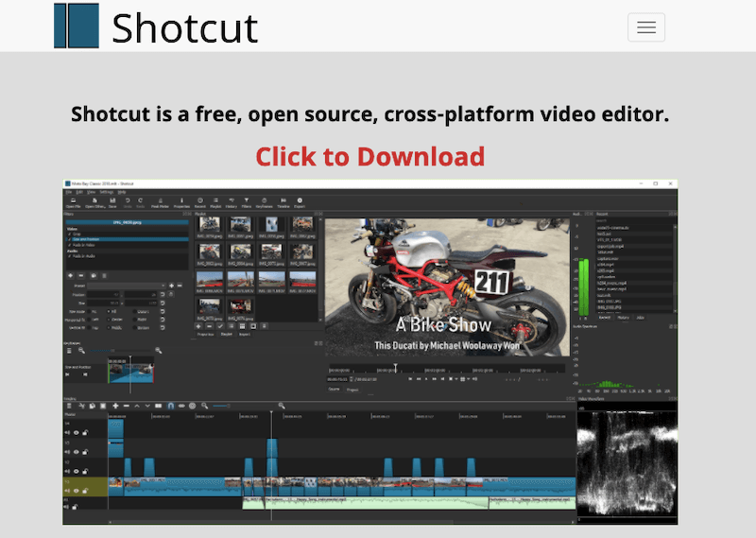Lock track V1 using its padlock icon
The height and width of the screenshot is (538, 756).
tap(85, 491)
